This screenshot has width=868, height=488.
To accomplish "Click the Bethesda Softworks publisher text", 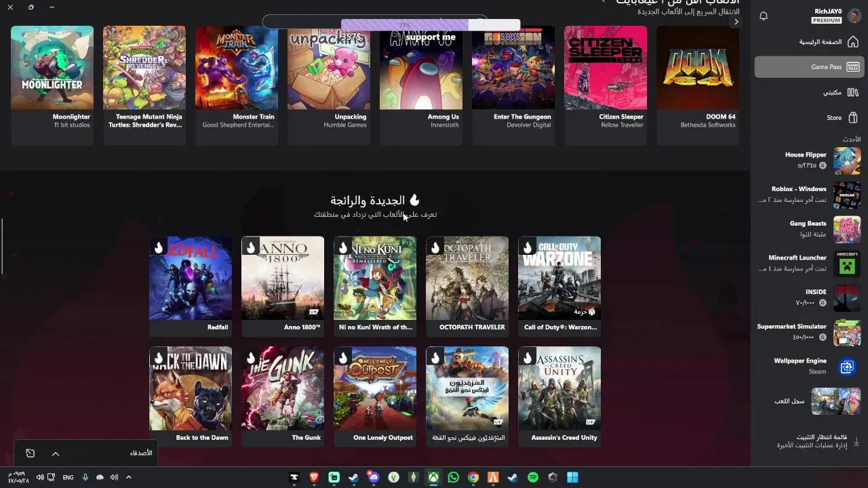I will [x=708, y=125].
